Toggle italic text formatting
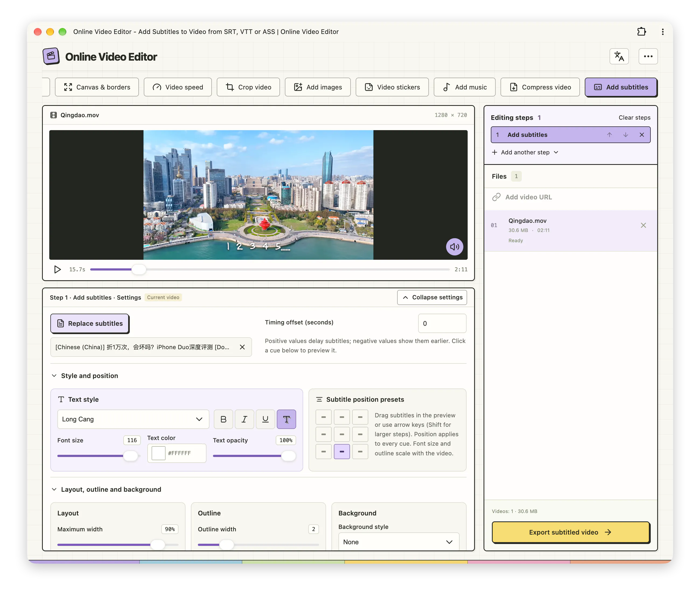The image size is (700, 596). 244,419
